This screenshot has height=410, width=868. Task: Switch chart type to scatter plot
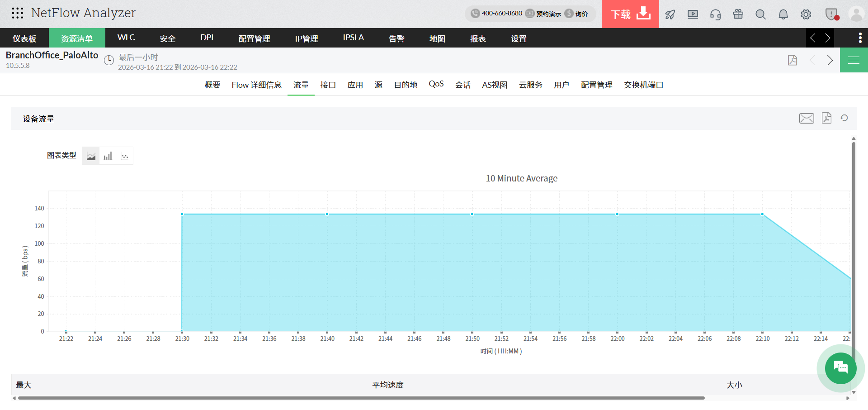point(125,155)
